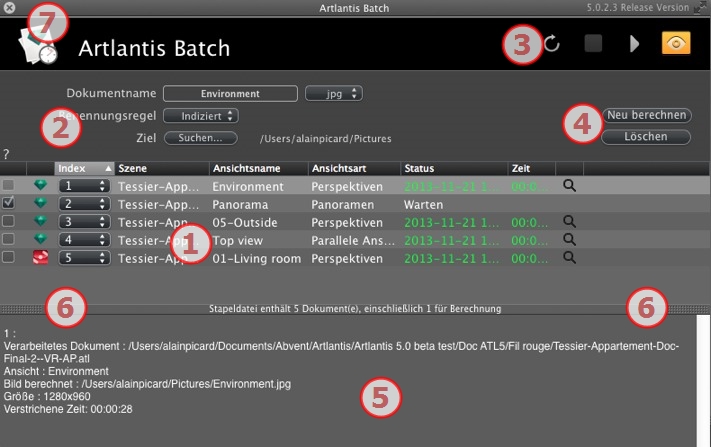Change index stepper value 5

(84, 258)
